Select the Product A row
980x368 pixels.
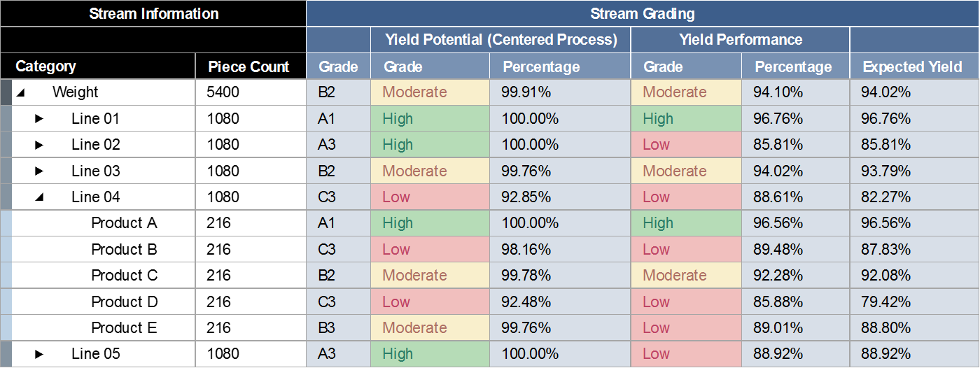(x=124, y=223)
